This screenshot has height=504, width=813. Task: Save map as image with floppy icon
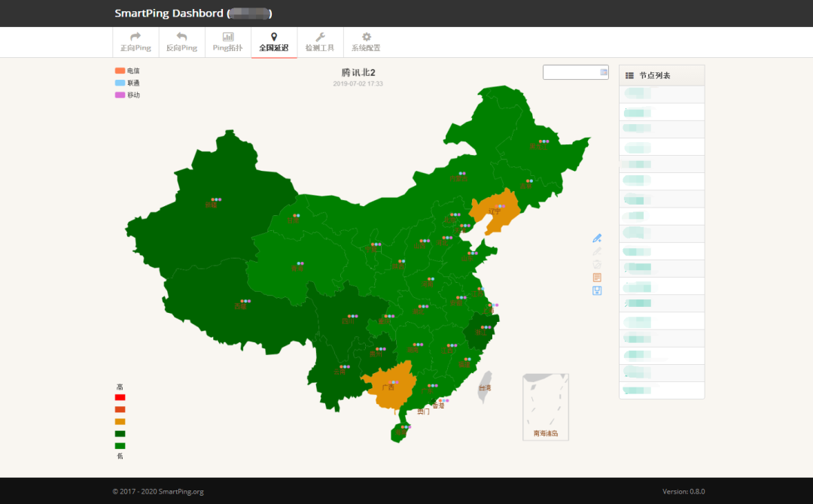597,290
